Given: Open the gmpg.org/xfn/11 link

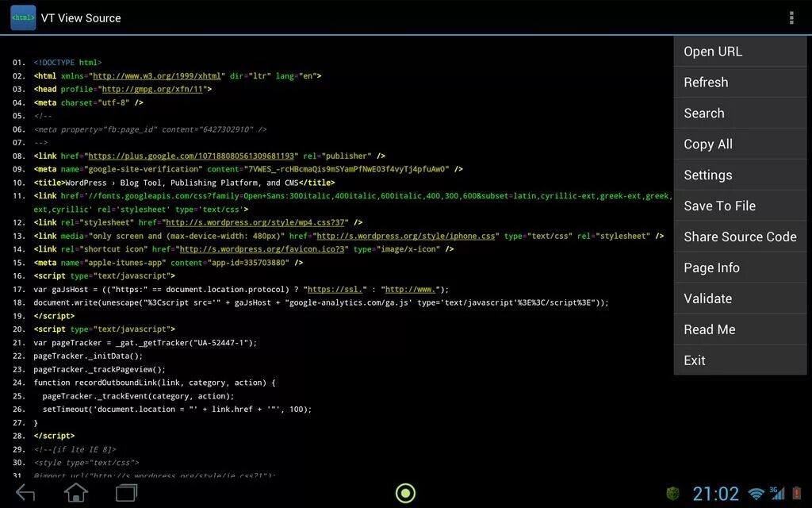Looking at the screenshot, I should 152,89.
